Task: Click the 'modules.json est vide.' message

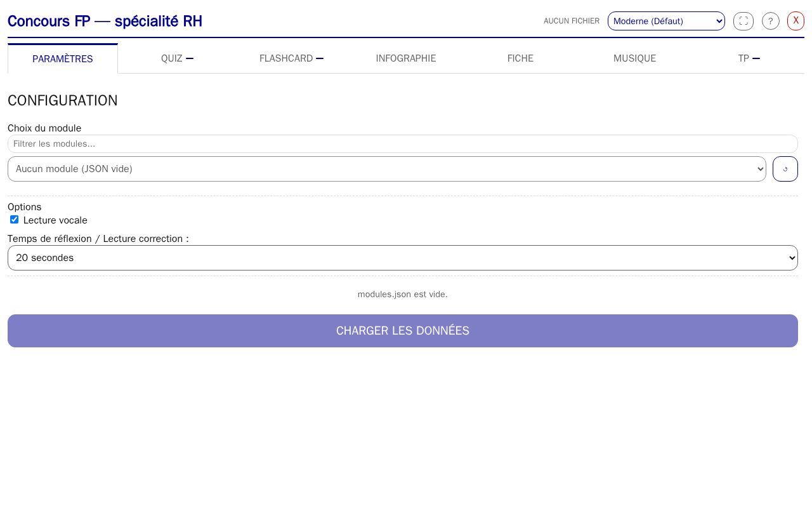Action: (x=403, y=294)
